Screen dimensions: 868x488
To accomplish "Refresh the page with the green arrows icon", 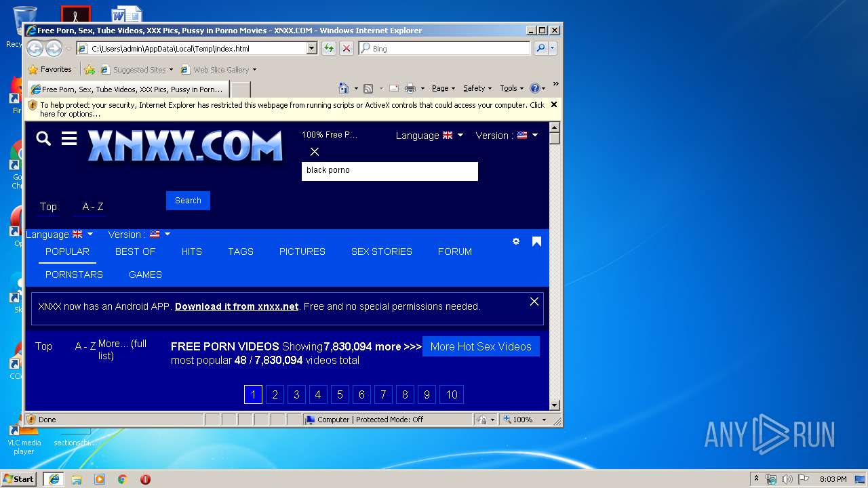I will 329,48.
